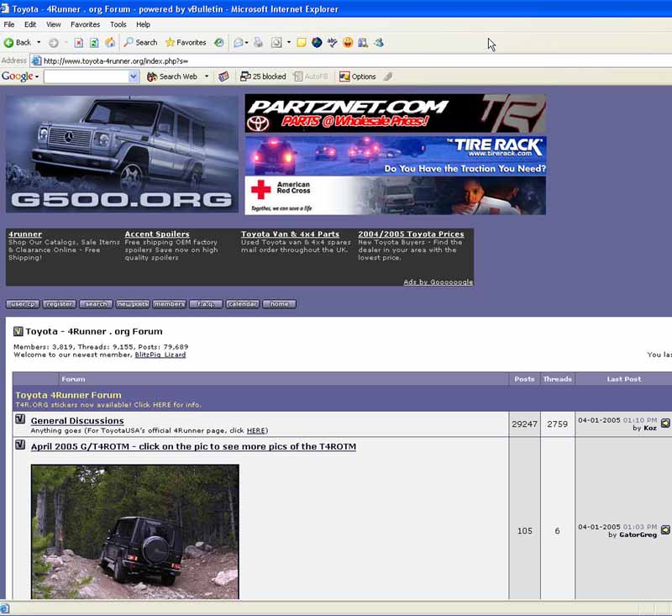
Task: Open the Back button history dropdown arrow
Action: point(39,42)
